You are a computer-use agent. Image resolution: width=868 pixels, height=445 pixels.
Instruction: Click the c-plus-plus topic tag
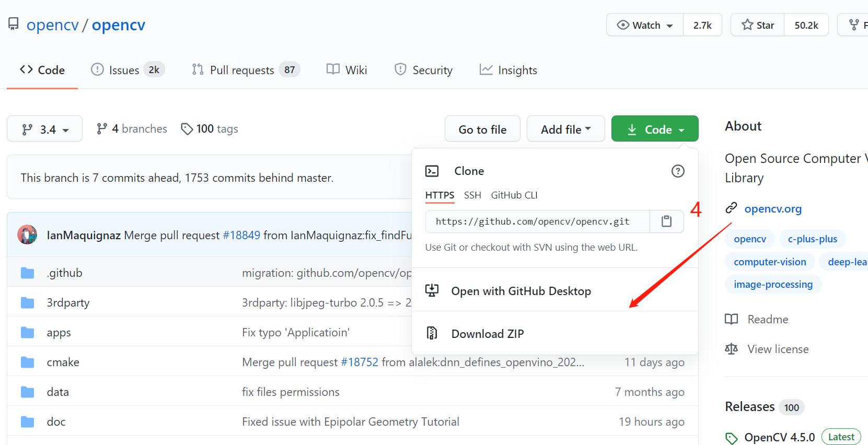click(813, 239)
